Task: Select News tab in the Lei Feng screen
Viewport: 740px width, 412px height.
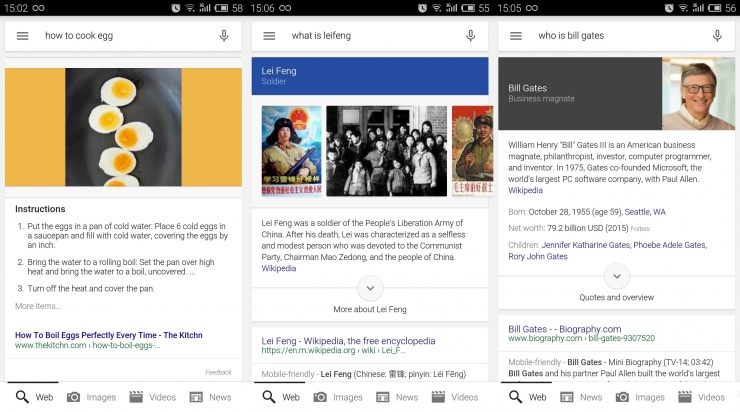Action: click(x=397, y=397)
